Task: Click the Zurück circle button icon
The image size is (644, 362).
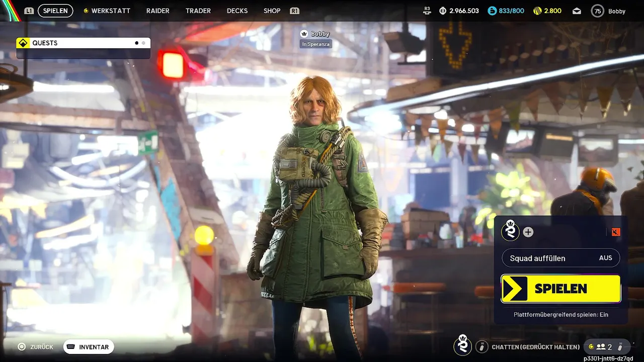Action: pyautogui.click(x=22, y=346)
